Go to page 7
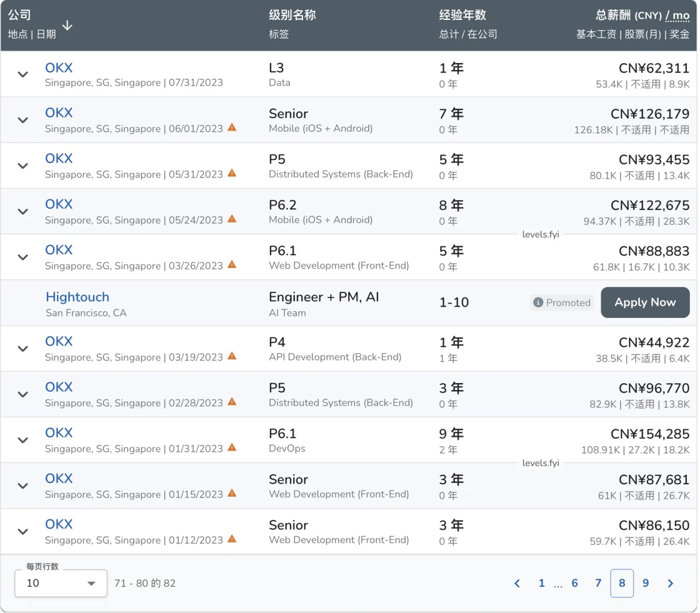The width and height of the screenshot is (700, 613). [598, 583]
